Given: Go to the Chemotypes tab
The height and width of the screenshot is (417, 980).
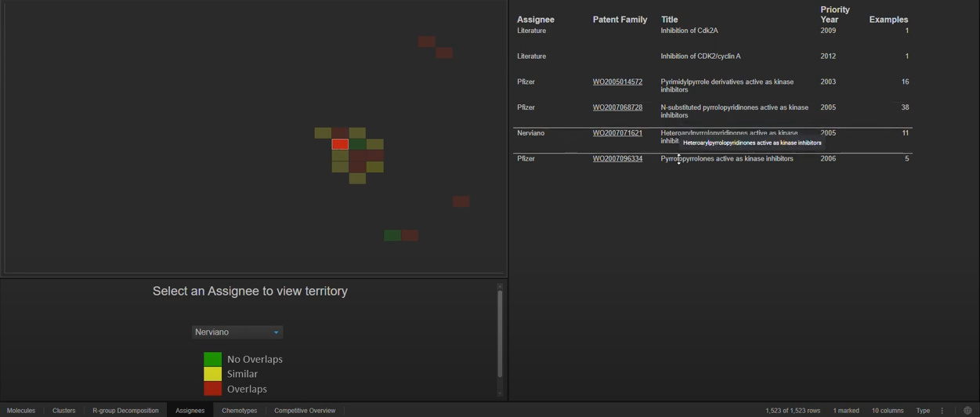Looking at the screenshot, I should coord(240,411).
